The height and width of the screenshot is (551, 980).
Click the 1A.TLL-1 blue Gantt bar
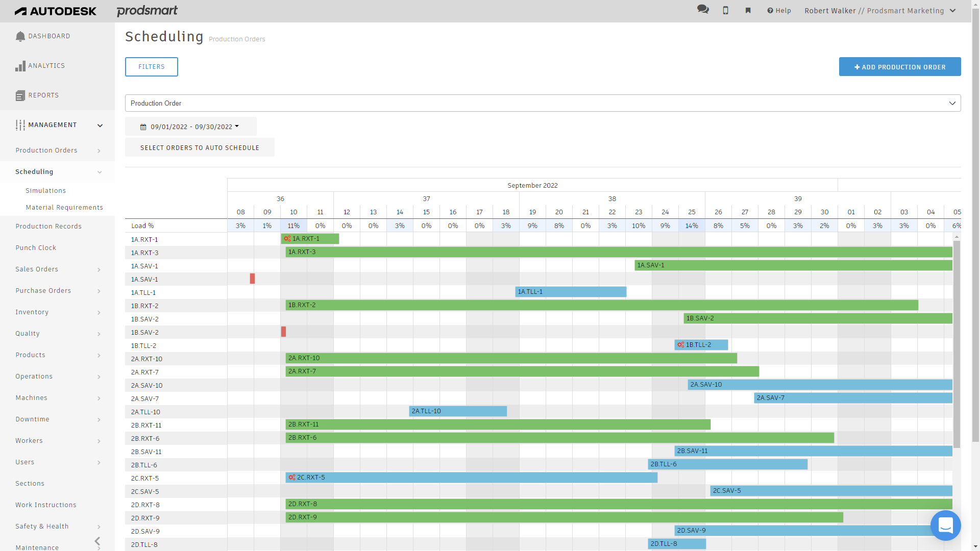[570, 292]
